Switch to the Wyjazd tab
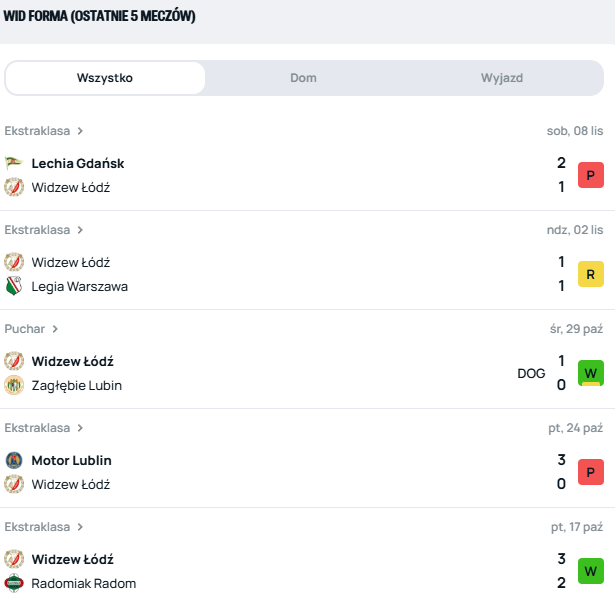The width and height of the screenshot is (615, 603). (502, 78)
